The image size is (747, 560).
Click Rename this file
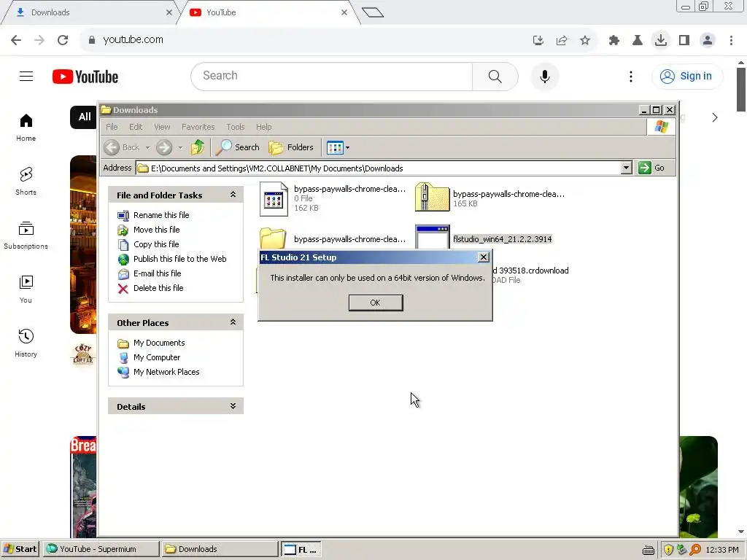coord(161,215)
